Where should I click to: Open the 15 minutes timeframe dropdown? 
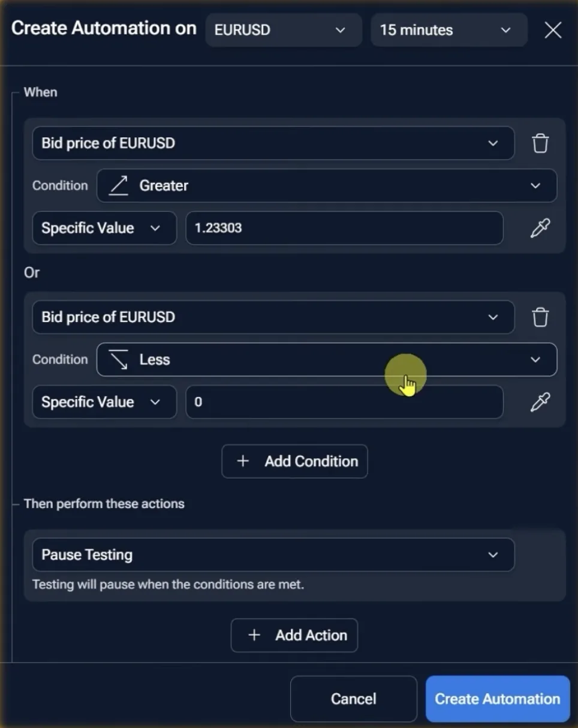click(x=449, y=30)
